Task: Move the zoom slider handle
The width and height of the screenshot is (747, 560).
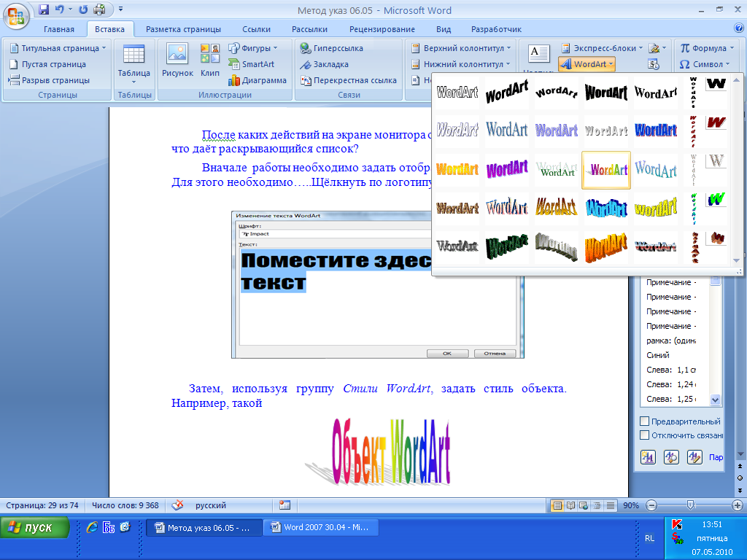Action: [690, 505]
